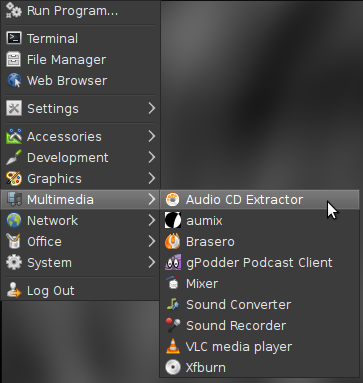The width and height of the screenshot is (363, 383).
Task: Click the Brasero flame disc icon
Action: [173, 241]
